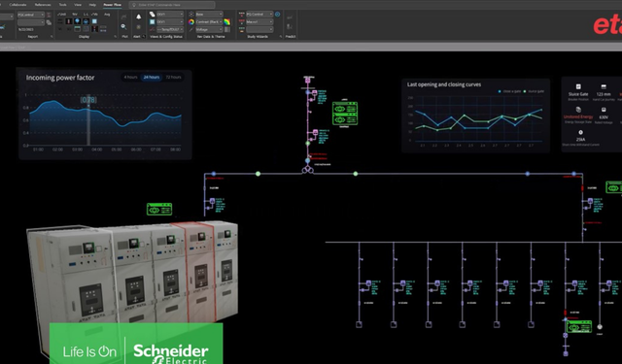Screen dimensions: 622x364
Task: Open the PQControl dropdown in Report group
Action: (31, 15)
